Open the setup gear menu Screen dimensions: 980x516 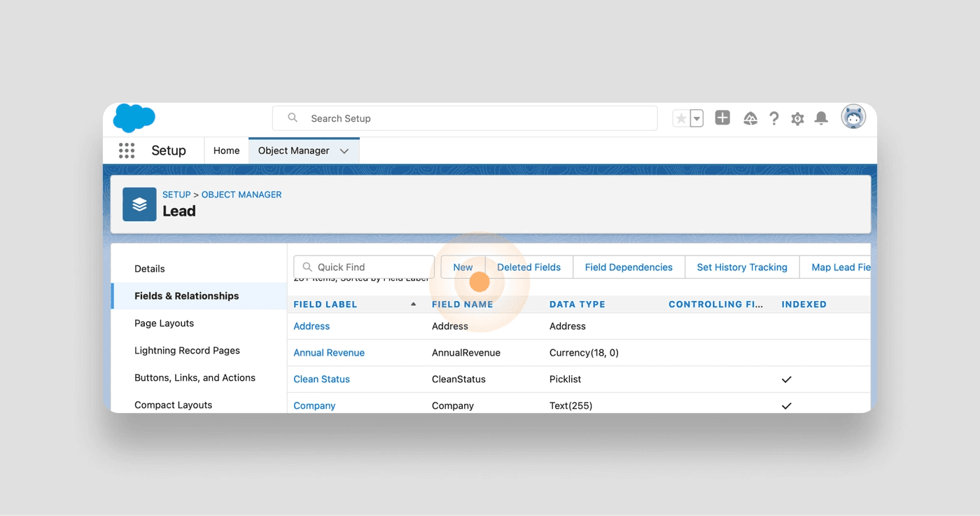click(797, 119)
